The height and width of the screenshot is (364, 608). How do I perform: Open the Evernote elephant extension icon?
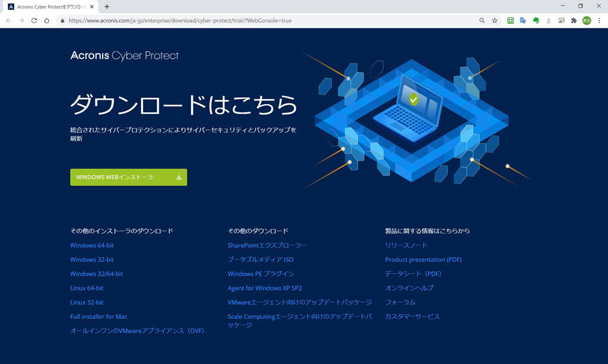click(x=536, y=21)
